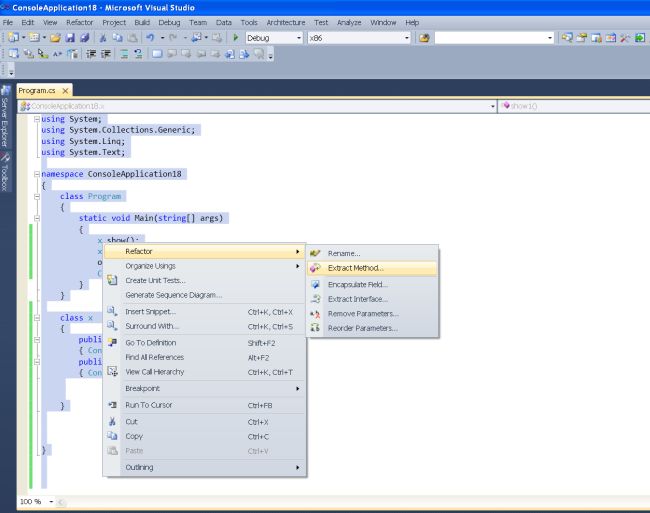Click the Rename icon in Refactor submenu

pyautogui.click(x=315, y=253)
